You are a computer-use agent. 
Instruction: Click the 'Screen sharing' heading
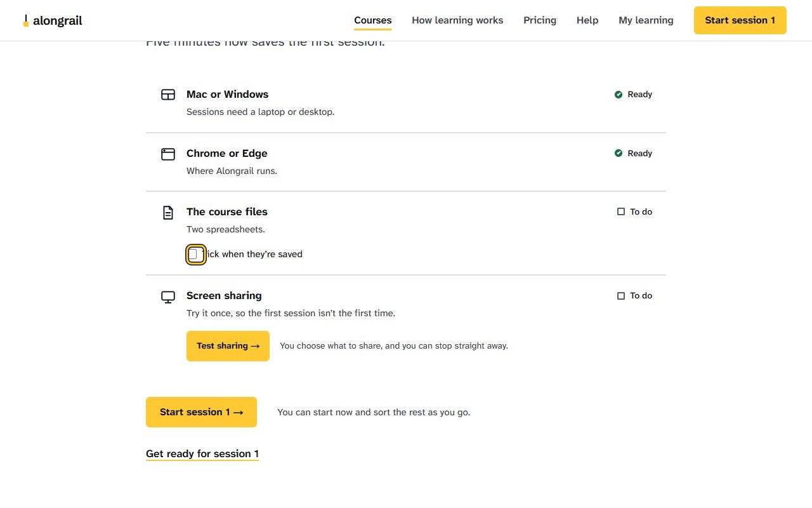coord(224,295)
